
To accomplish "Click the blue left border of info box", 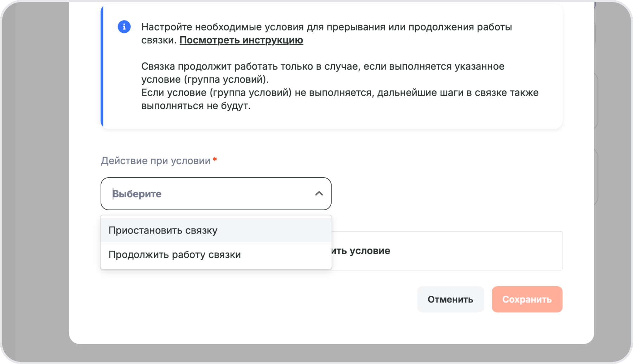I will 102,67.
